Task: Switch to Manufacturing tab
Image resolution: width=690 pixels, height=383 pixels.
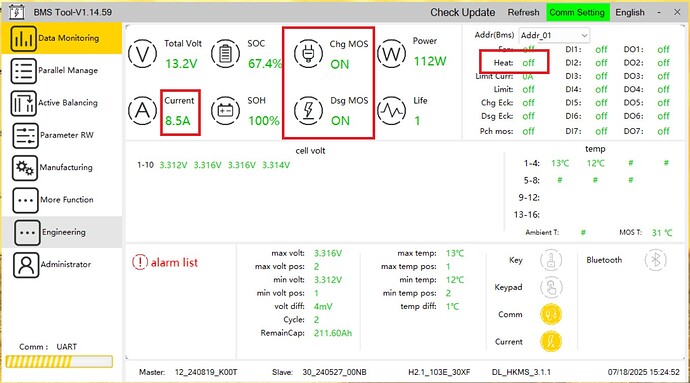Action: click(62, 168)
